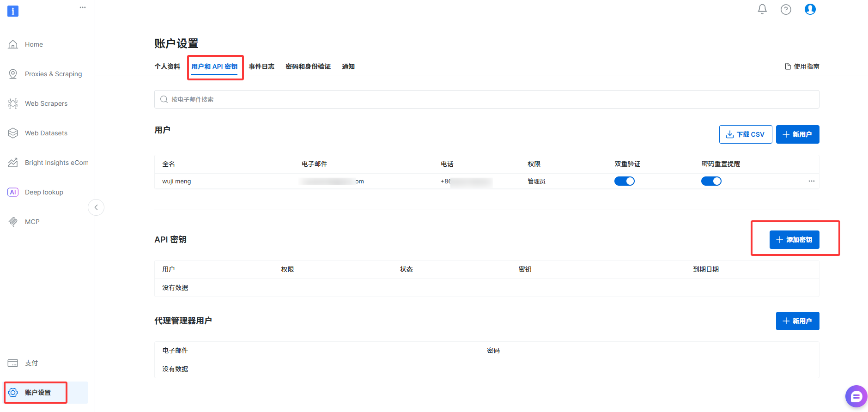Switch to 个人资料 tab

click(167, 67)
